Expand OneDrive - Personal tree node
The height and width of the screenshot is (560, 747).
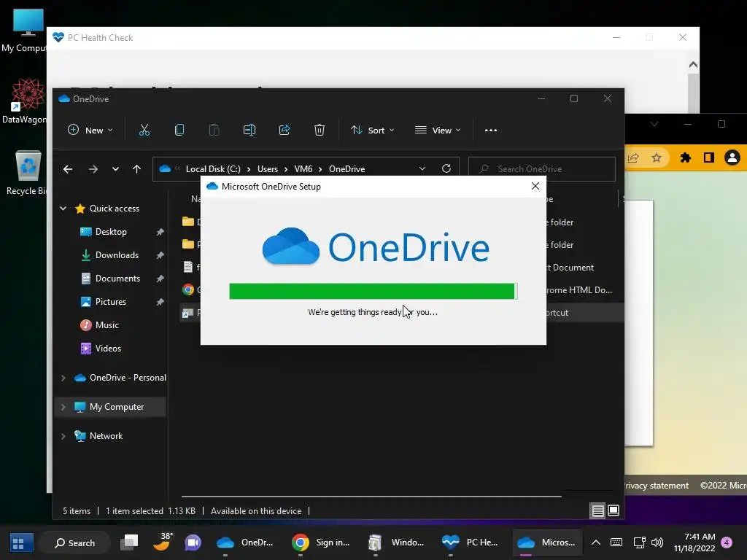pos(63,378)
